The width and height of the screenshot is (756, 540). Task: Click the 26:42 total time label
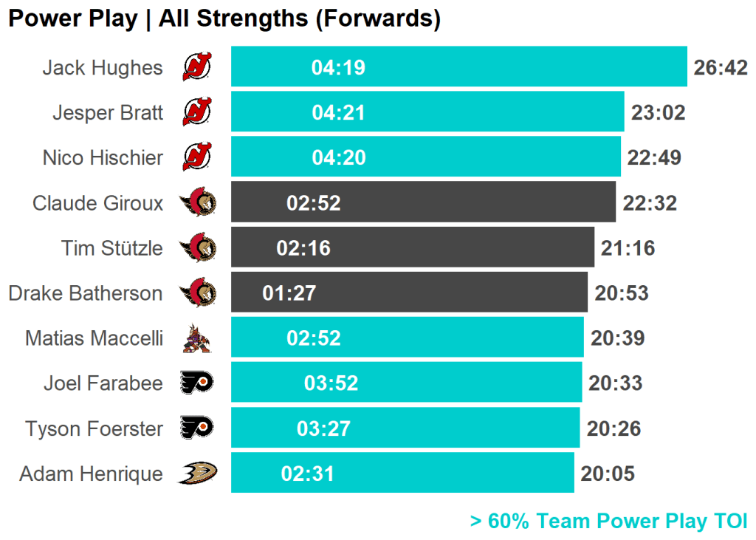(x=721, y=68)
